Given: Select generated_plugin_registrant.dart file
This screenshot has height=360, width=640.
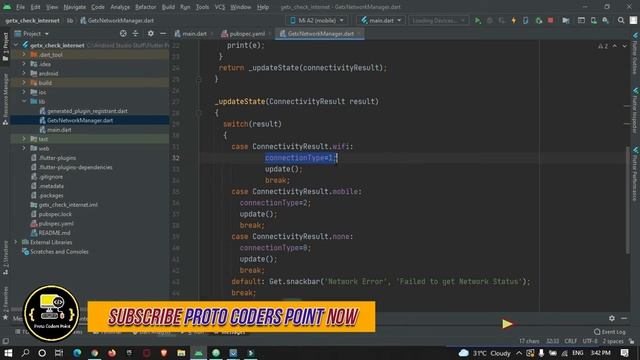Looking at the screenshot, I should click(87, 111).
